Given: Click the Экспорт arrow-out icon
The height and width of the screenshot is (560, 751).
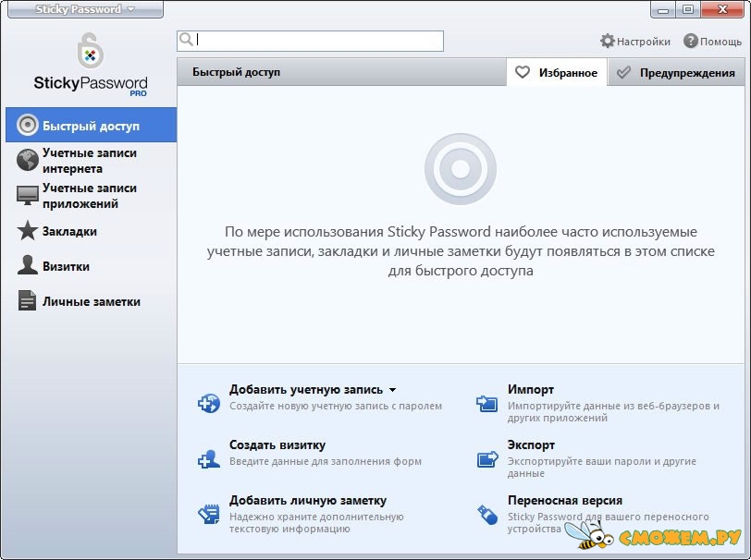Looking at the screenshot, I should tap(487, 459).
